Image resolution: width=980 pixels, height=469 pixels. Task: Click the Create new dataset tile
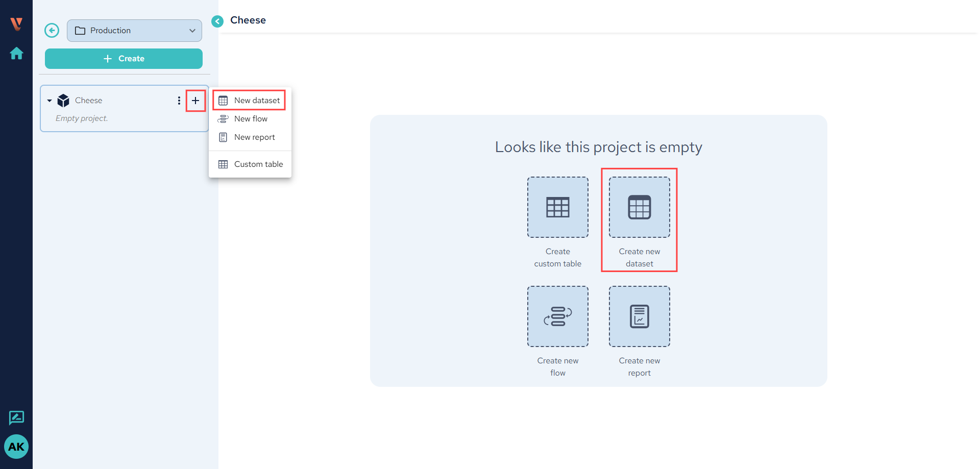point(640,207)
